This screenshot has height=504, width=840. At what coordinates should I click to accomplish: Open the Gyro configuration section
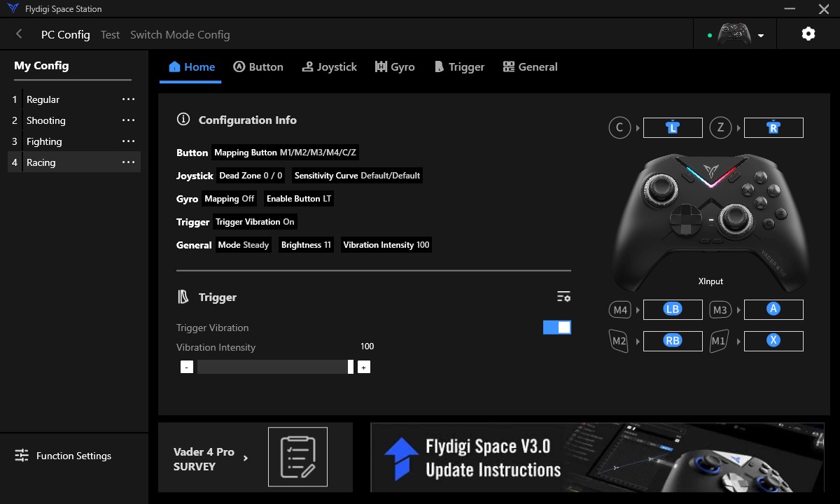point(395,66)
